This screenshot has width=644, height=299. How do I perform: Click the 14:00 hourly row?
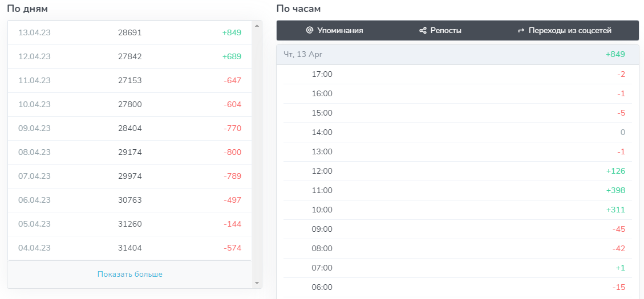click(457, 132)
